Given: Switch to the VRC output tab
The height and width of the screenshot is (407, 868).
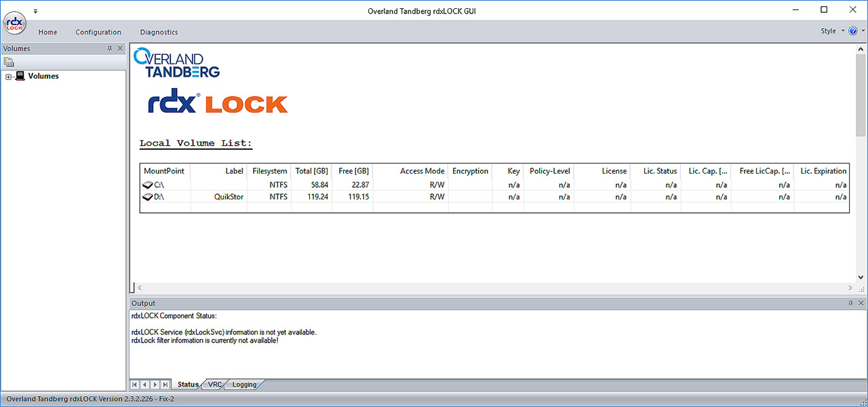Looking at the screenshot, I should [x=215, y=385].
